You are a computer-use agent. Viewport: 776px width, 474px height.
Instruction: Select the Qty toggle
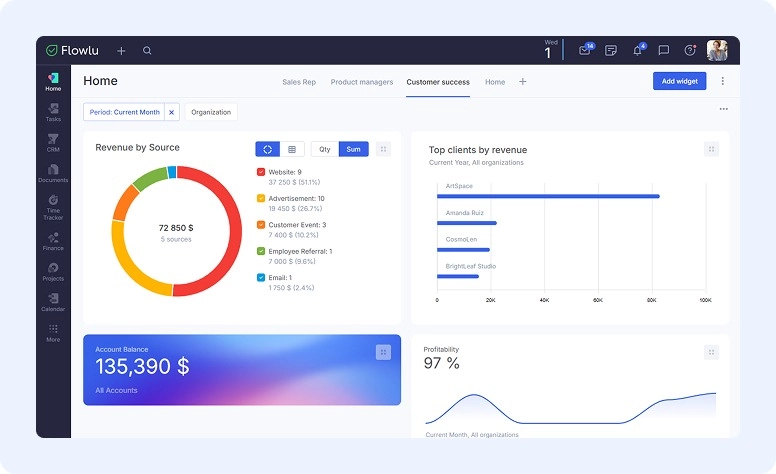(325, 149)
